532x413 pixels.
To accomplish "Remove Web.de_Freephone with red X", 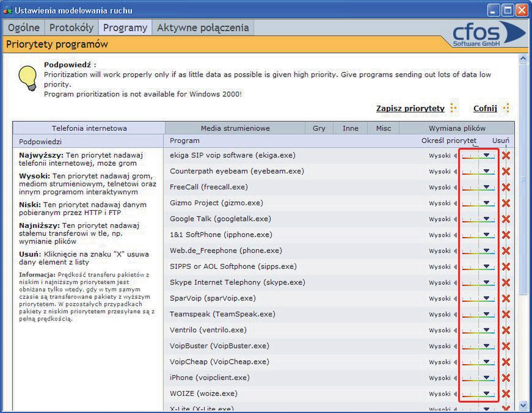I will point(506,250).
